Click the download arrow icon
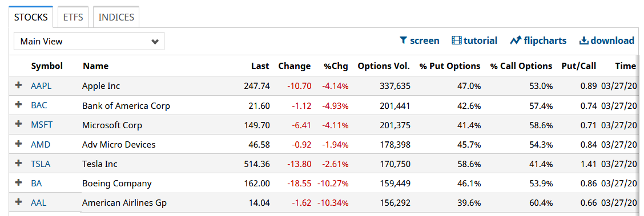Viewport: 644px width, 216px height. pos(583,40)
